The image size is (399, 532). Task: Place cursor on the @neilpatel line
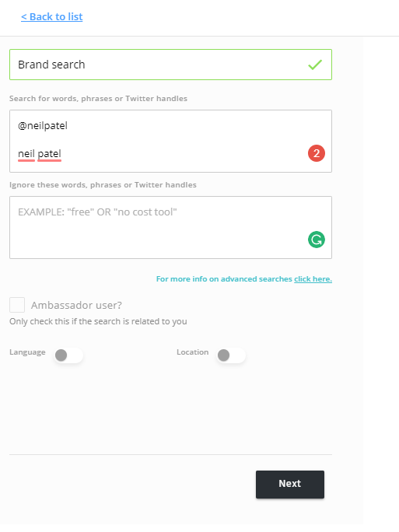(43, 125)
